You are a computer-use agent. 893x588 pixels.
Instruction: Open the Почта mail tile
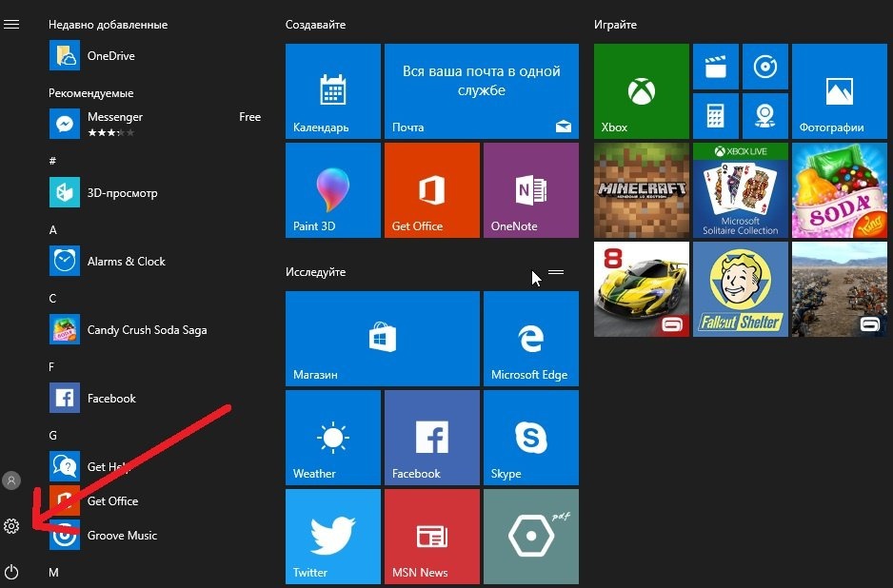pyautogui.click(x=481, y=91)
